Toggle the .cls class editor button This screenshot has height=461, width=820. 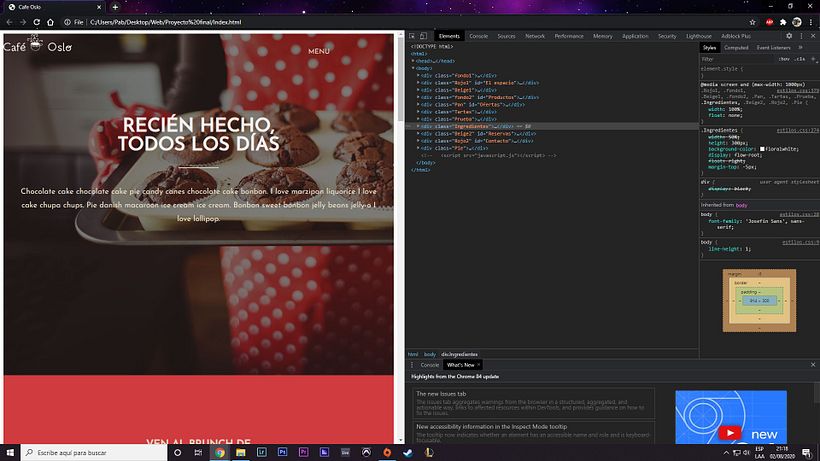tap(800, 59)
